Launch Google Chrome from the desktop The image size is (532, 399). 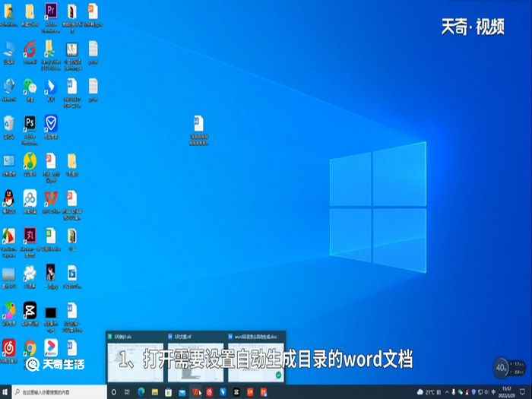tap(30, 347)
